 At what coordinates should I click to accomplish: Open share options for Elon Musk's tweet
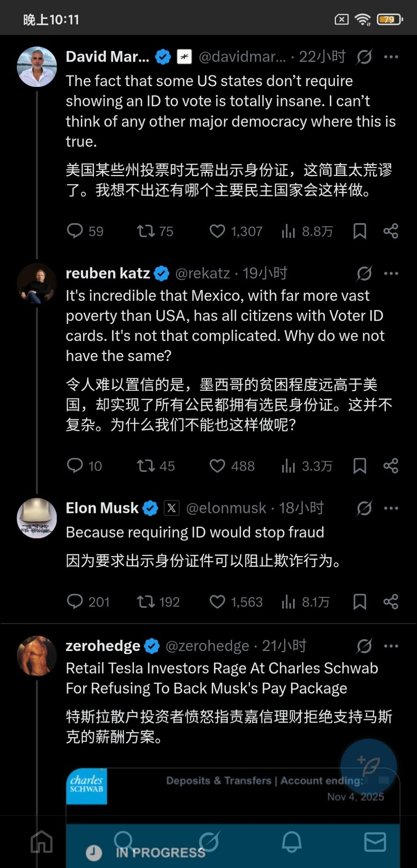click(390, 602)
